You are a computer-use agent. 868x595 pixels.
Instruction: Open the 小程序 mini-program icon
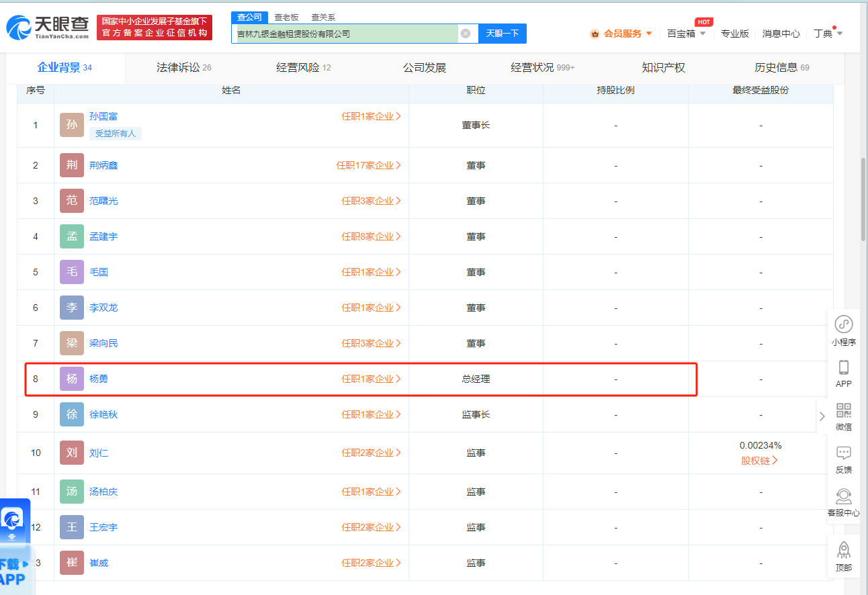[844, 324]
